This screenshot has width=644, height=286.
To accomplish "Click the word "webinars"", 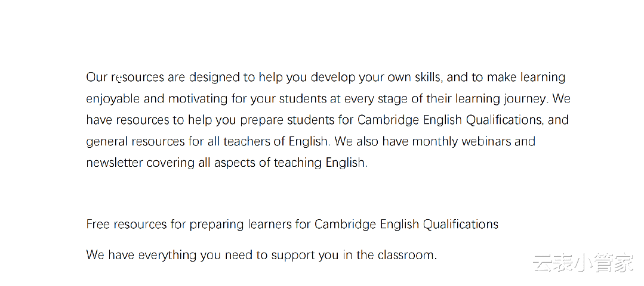I will pyautogui.click(x=486, y=142).
